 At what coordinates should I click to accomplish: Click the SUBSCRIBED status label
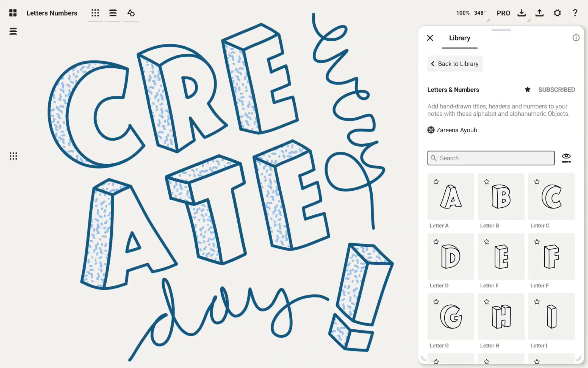pyautogui.click(x=556, y=90)
